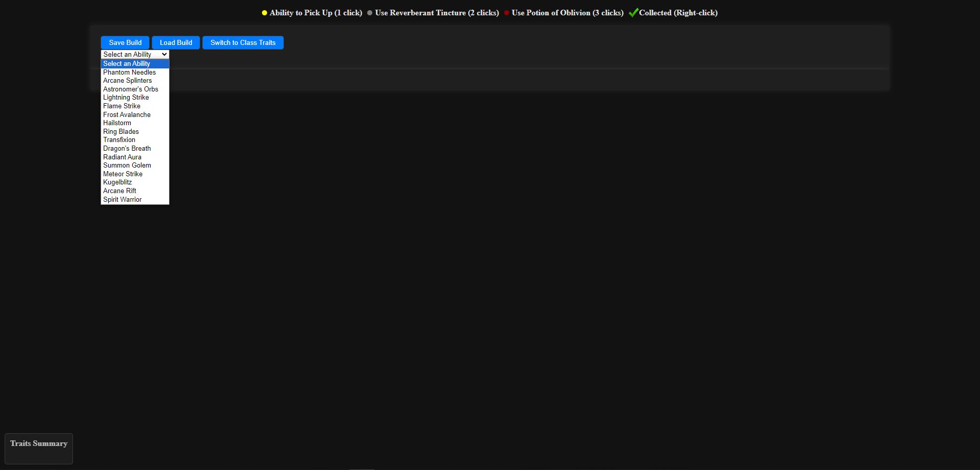This screenshot has width=980, height=470.
Task: Select Radiant Aura option
Action: click(x=135, y=157)
